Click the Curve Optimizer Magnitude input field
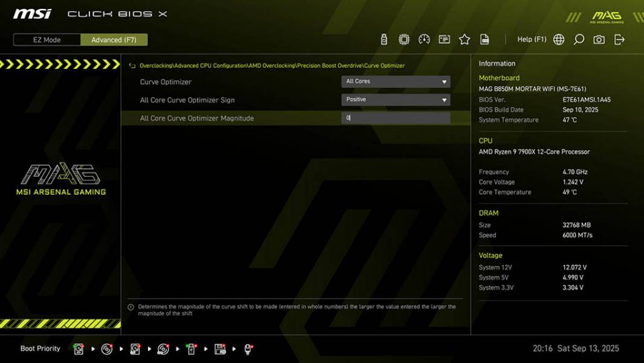Viewport: 644px width, 363px height. [395, 118]
